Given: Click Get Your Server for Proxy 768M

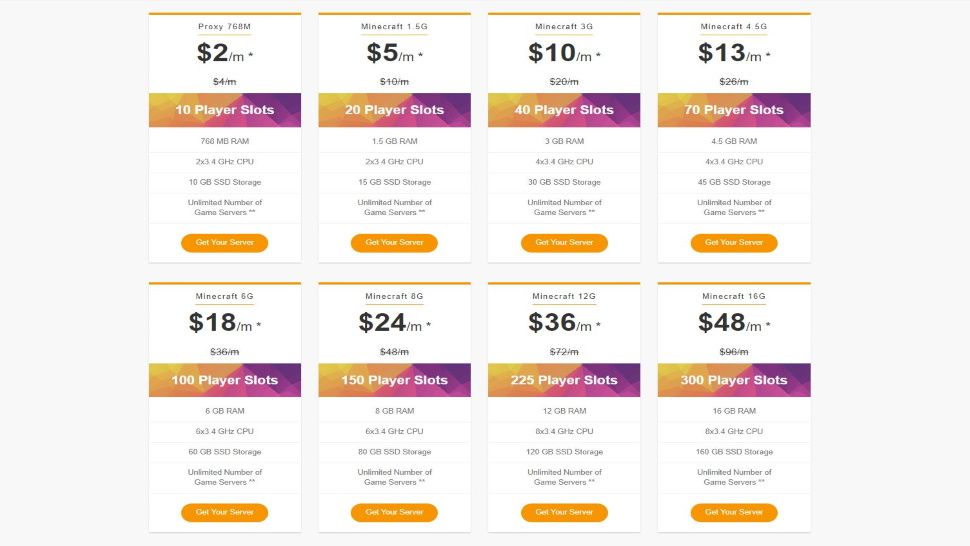Looking at the screenshot, I should [224, 243].
